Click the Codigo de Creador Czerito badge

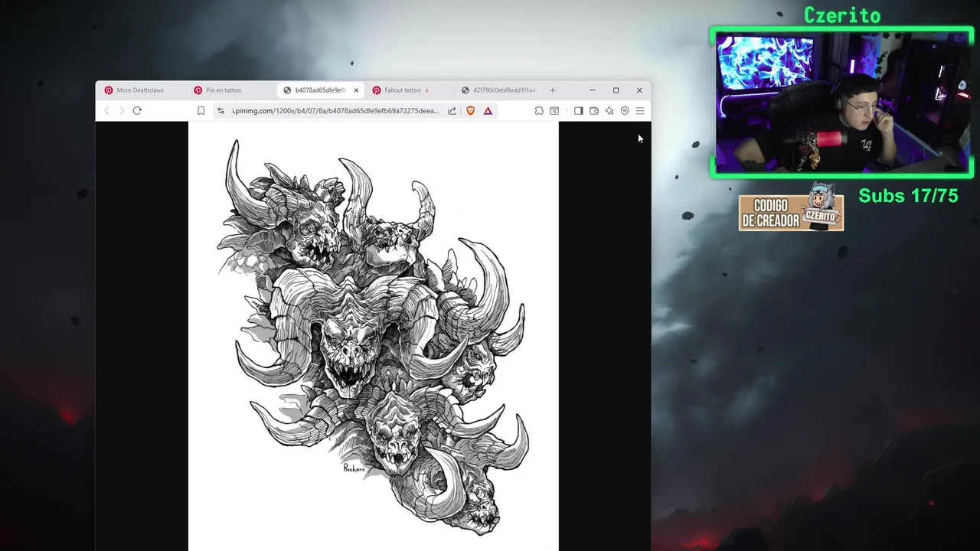pos(791,207)
